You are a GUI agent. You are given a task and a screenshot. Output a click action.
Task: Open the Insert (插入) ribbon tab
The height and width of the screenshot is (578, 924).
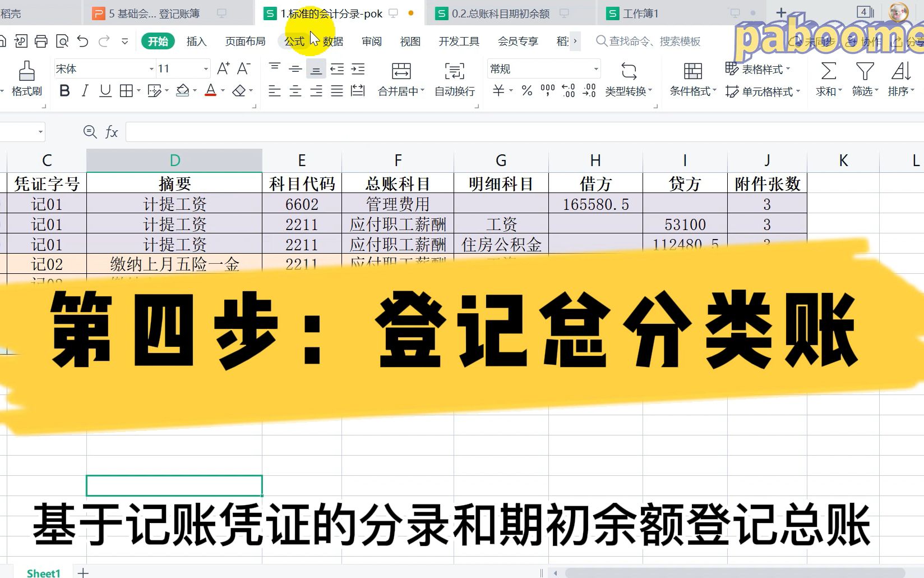tap(196, 41)
